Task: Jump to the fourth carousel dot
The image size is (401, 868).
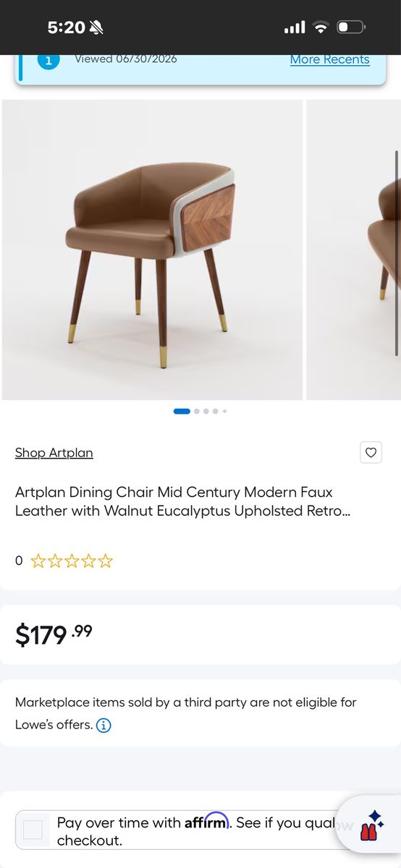Action: pyautogui.click(x=216, y=411)
